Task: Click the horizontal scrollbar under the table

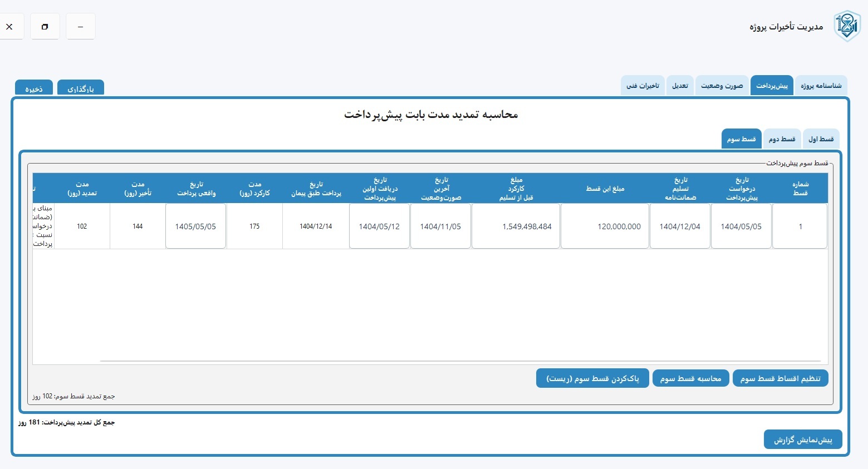Action: point(460,361)
